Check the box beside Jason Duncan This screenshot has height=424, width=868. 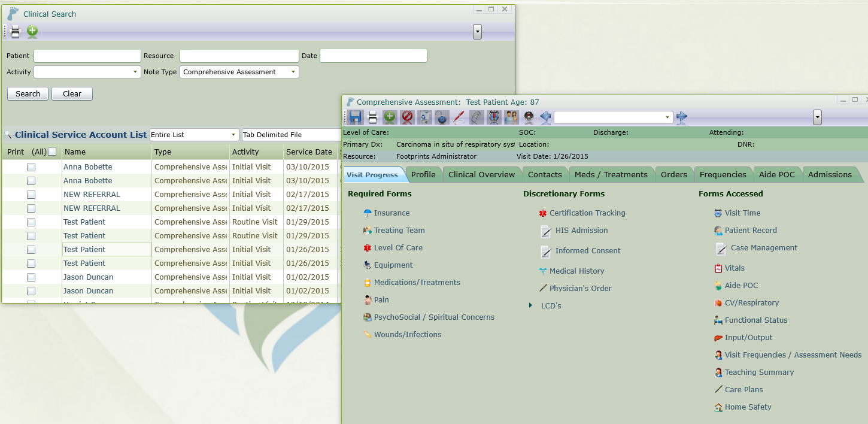(31, 277)
